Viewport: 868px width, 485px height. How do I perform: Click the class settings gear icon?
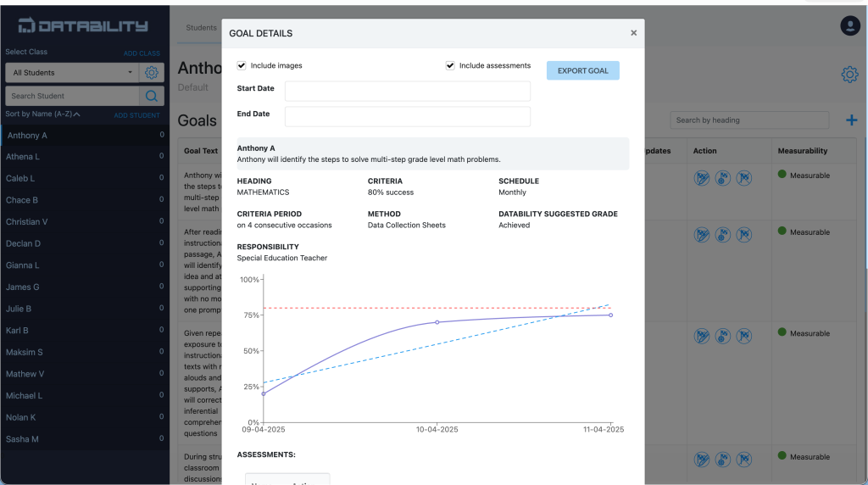point(152,73)
